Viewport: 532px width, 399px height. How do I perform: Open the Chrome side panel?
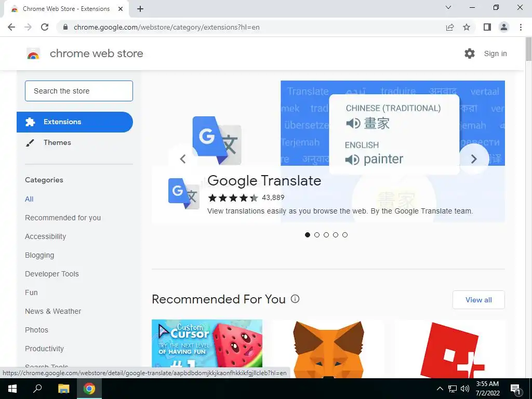(487, 27)
